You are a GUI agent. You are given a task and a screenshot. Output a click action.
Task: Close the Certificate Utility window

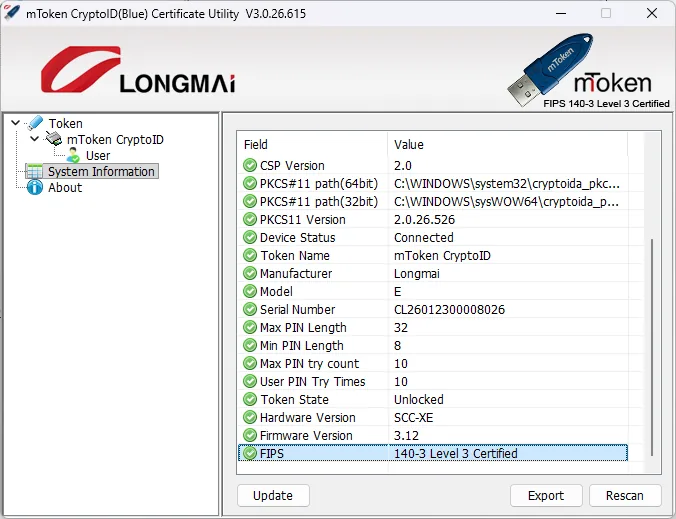click(x=652, y=13)
